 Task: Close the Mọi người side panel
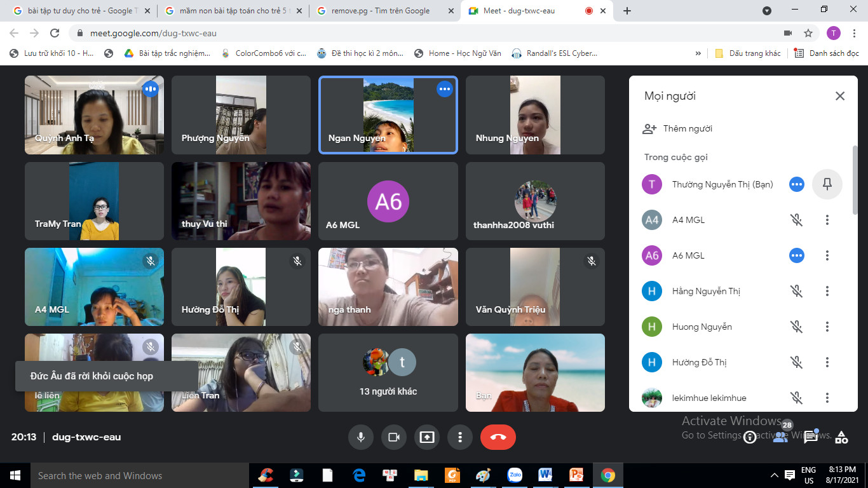point(839,96)
